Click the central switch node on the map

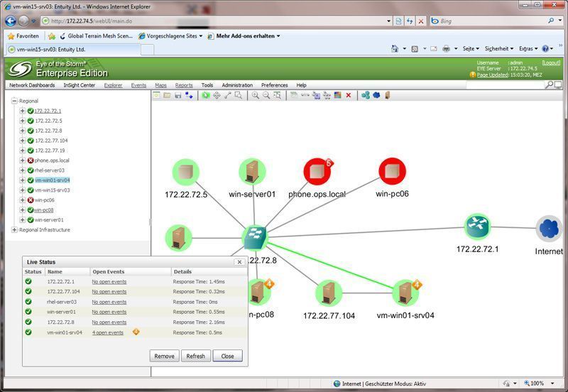256,237
